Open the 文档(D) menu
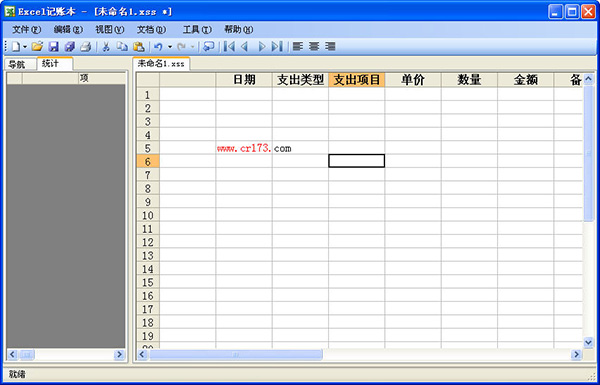 coord(151,29)
